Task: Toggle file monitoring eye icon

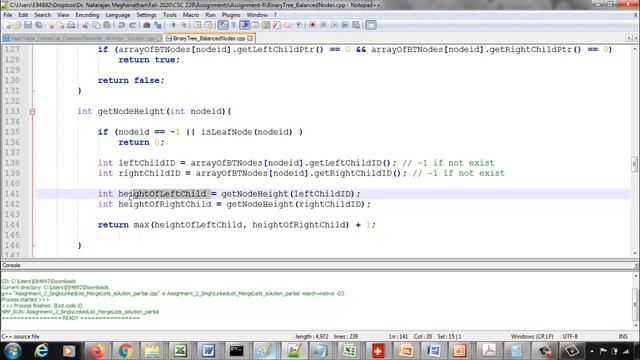Action: tap(298, 25)
